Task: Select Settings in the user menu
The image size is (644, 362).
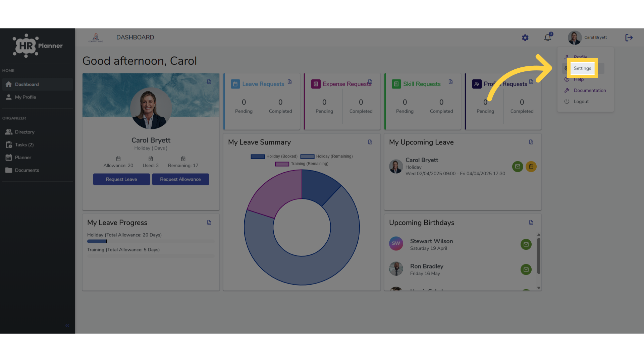Action: [x=582, y=68]
